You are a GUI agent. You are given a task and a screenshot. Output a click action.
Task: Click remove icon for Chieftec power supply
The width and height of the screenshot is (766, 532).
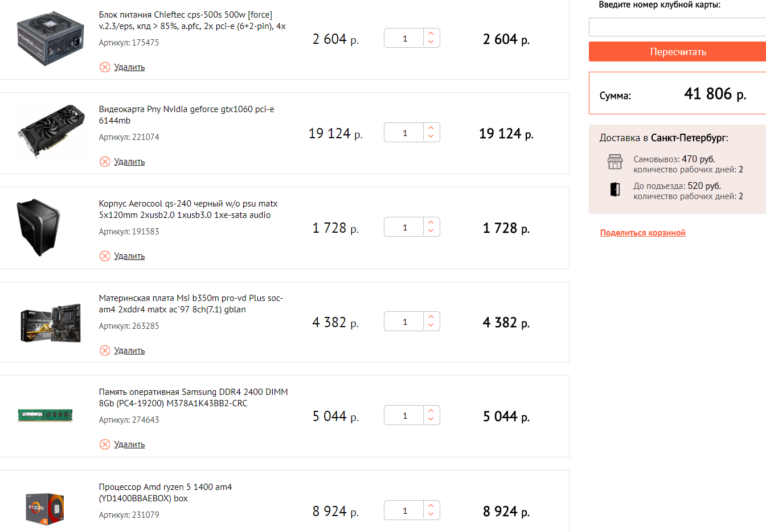pos(105,67)
